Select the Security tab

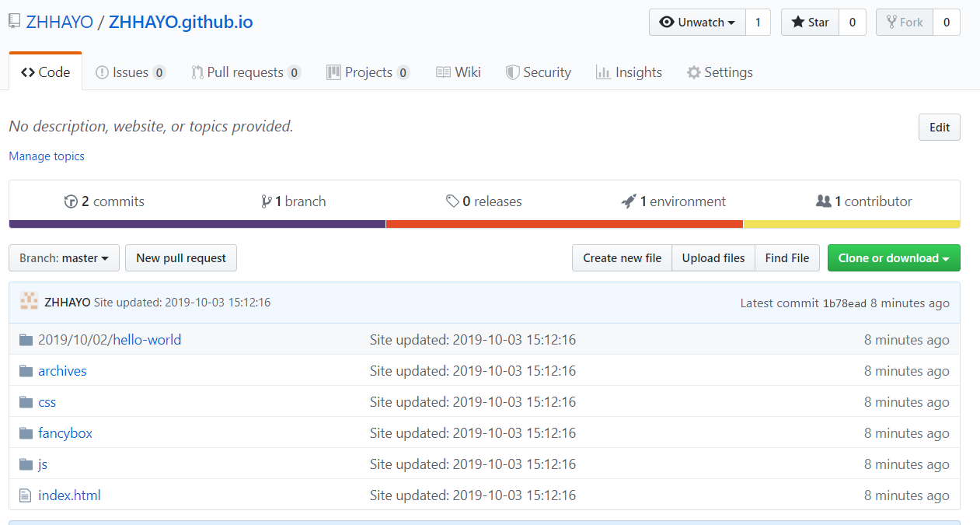click(539, 72)
